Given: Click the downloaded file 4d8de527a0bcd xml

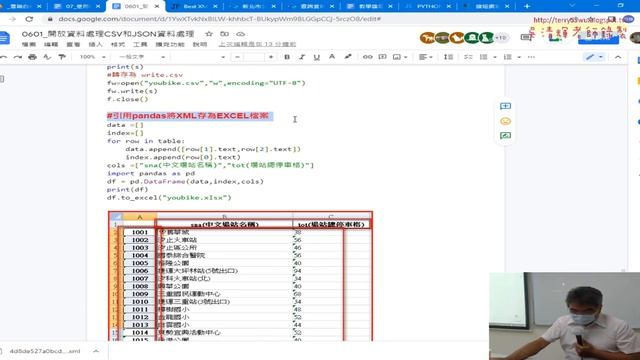Looking at the screenshot, I should (45, 351).
